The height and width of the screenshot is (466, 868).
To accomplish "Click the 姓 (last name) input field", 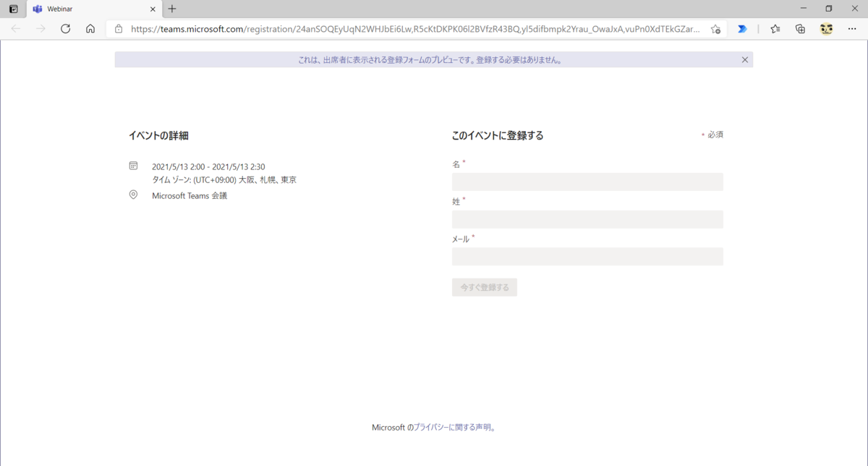I will [587, 219].
